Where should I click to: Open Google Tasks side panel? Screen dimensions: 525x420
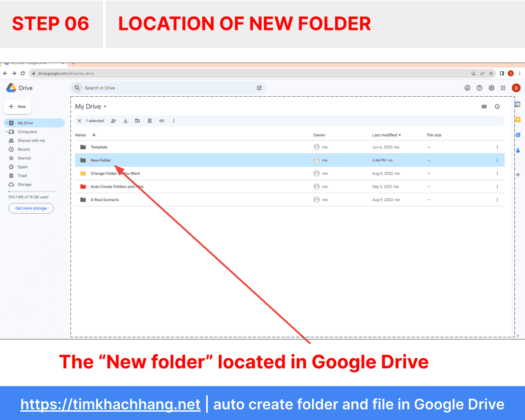517,135
